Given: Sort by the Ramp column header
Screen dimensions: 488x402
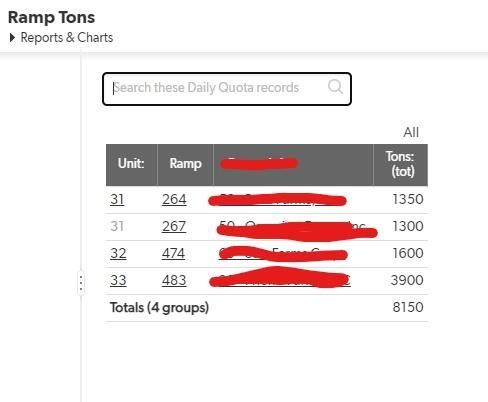Looking at the screenshot, I should tap(185, 165).
